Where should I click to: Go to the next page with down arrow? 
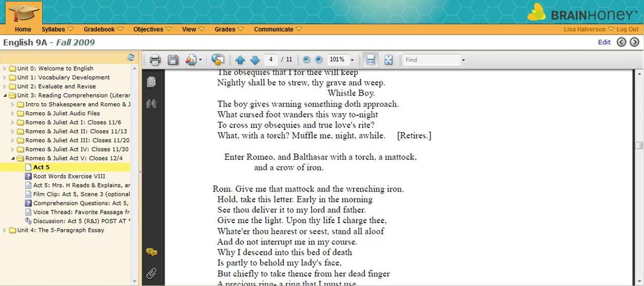254,60
